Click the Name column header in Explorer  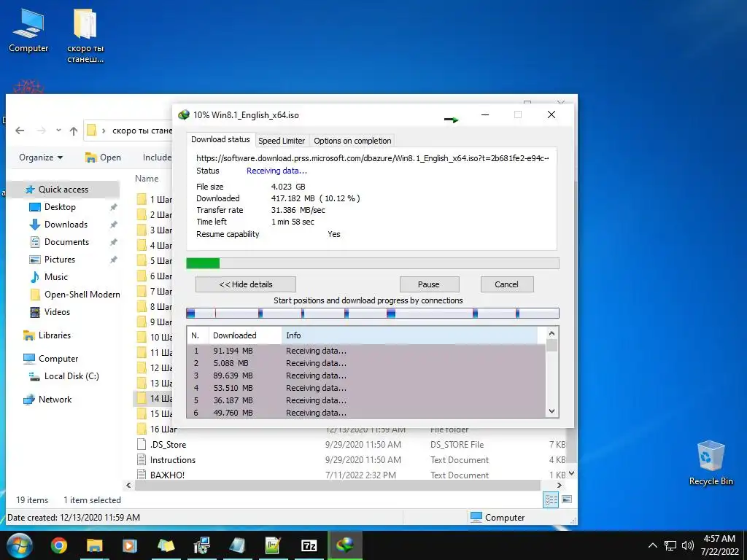[x=147, y=179]
